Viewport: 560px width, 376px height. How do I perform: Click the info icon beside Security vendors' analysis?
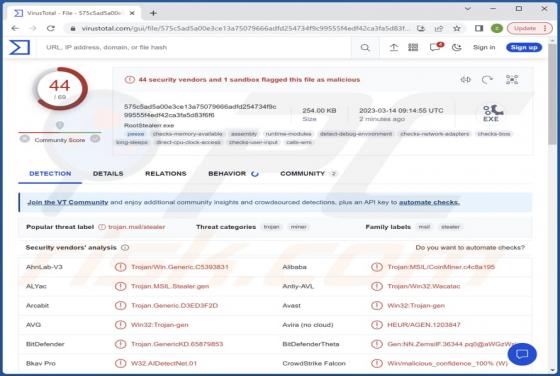coord(125,247)
